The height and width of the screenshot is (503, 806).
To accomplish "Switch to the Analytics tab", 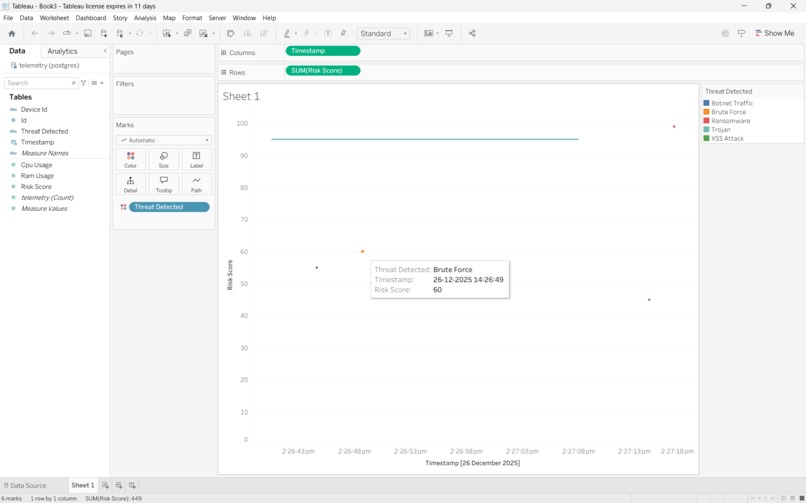I will [62, 51].
